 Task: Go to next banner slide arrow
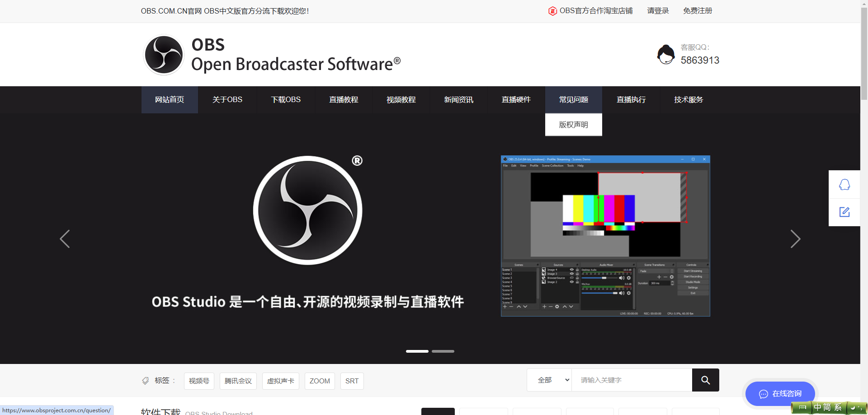(x=795, y=239)
